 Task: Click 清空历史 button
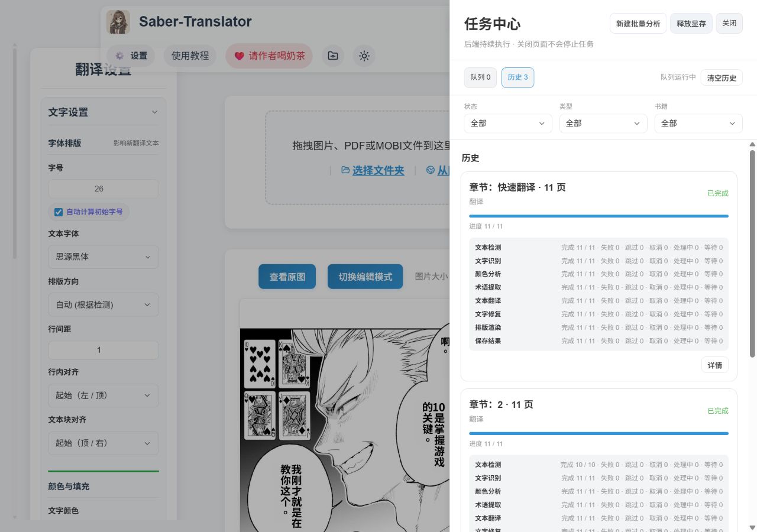722,77
